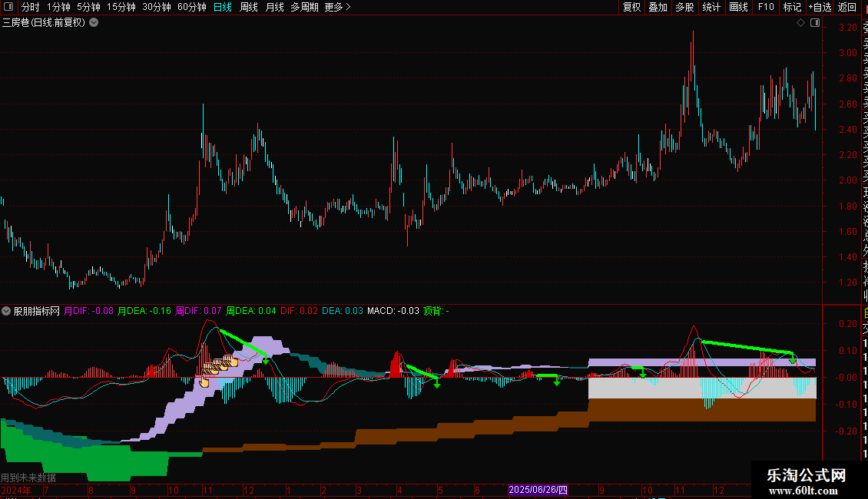Screen dimensions: 868x499
Task: Open dropdown next to 三房巷(日线.前复权) title
Action: click(94, 23)
